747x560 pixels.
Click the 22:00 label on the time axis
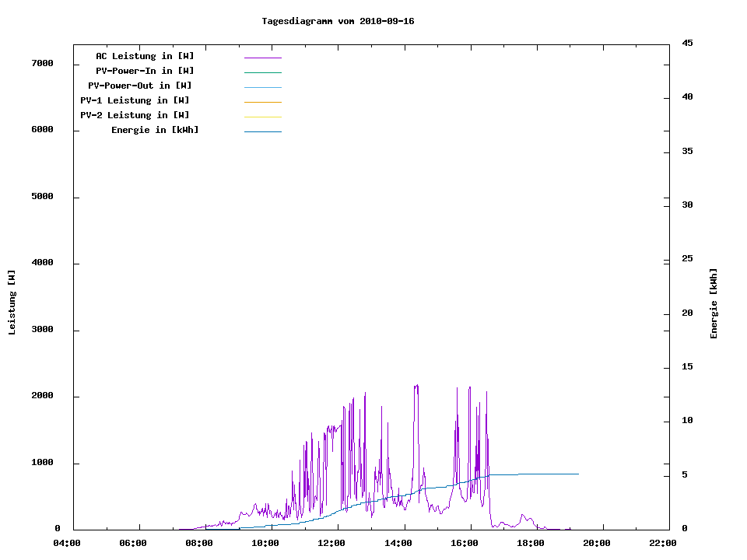coord(663,544)
